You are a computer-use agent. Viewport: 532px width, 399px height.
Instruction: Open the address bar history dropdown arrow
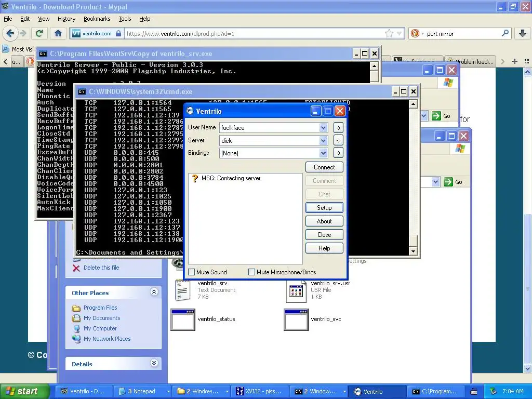click(x=400, y=33)
